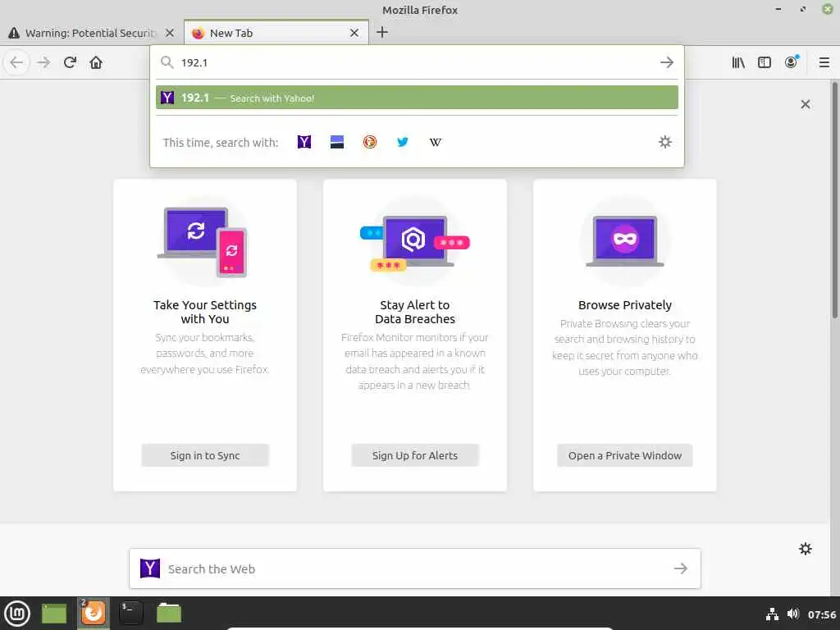The image size is (840, 630).
Task: Show desktop from the taskbar green icon
Action: (54, 614)
